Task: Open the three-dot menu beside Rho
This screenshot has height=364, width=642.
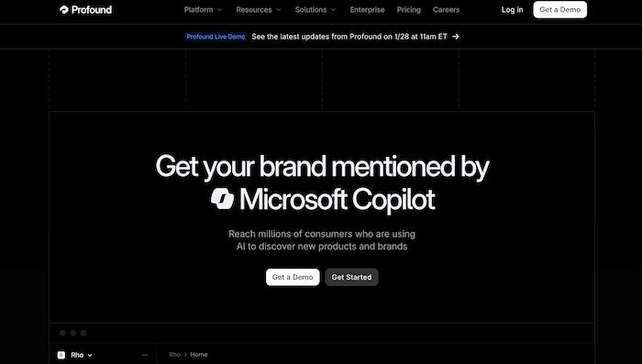Action: point(145,355)
